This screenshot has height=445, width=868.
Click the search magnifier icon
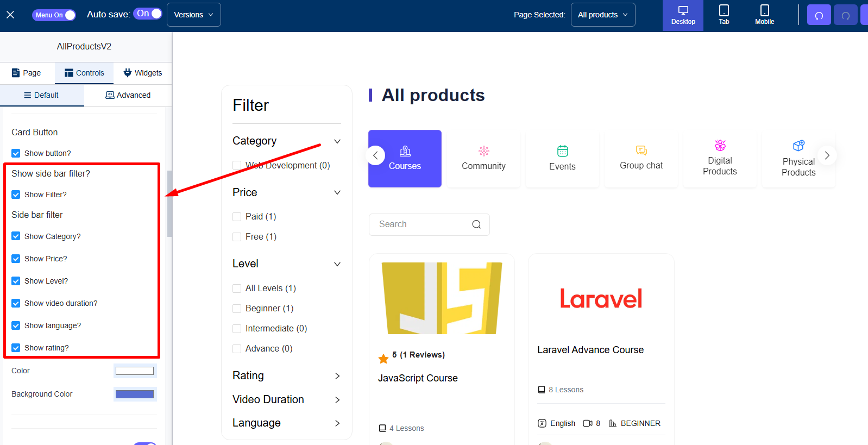tap(476, 224)
